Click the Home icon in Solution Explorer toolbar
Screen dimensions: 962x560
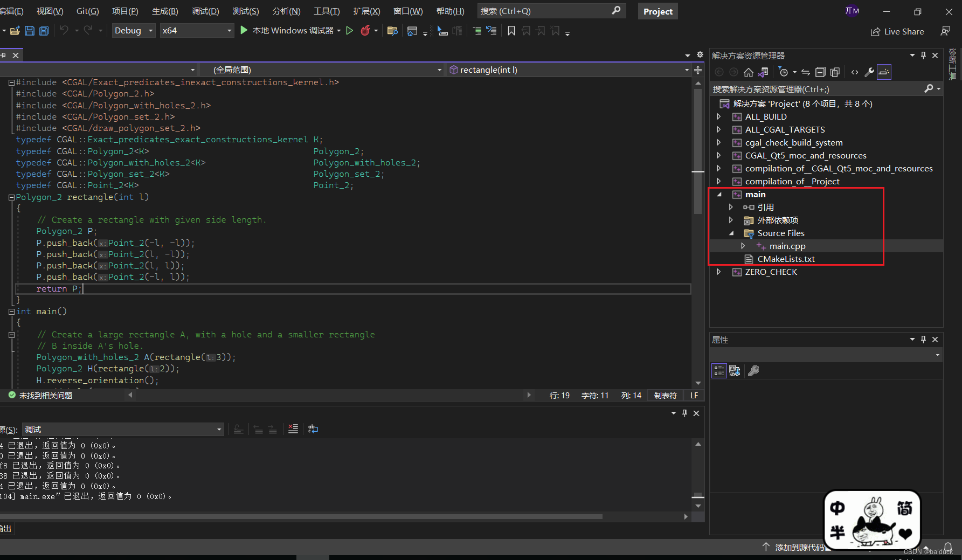(x=748, y=72)
